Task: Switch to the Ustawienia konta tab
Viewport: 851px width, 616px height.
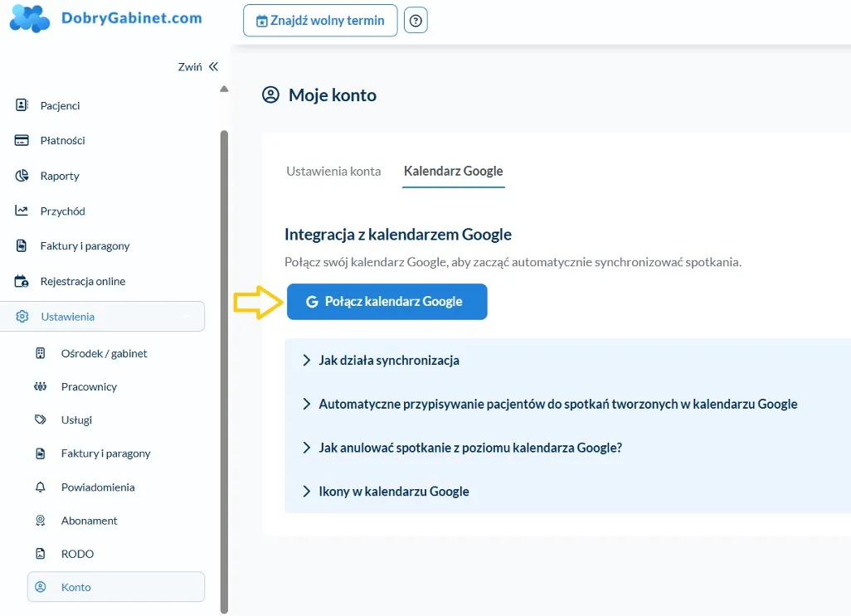Action: tap(333, 172)
